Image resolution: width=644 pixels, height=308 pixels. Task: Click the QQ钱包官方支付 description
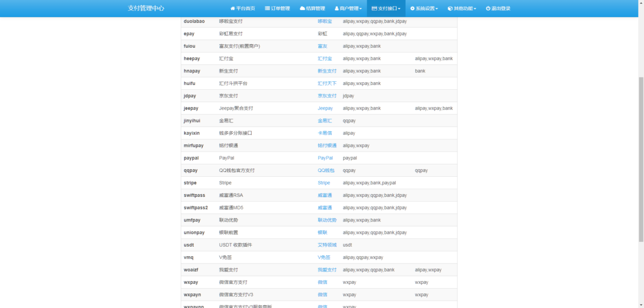pyautogui.click(x=237, y=170)
